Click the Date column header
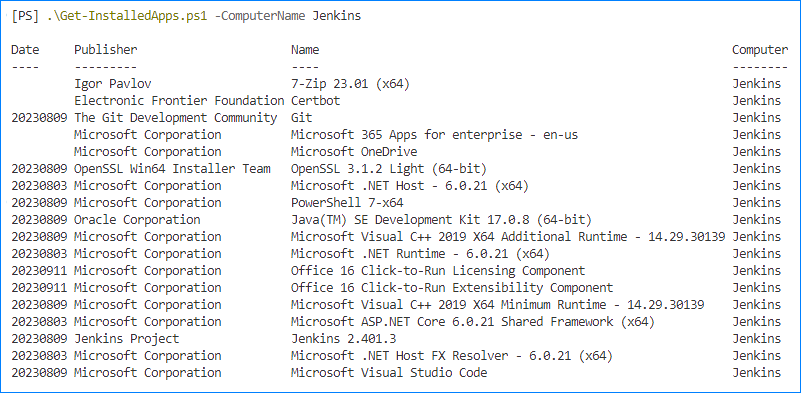 tap(25, 50)
